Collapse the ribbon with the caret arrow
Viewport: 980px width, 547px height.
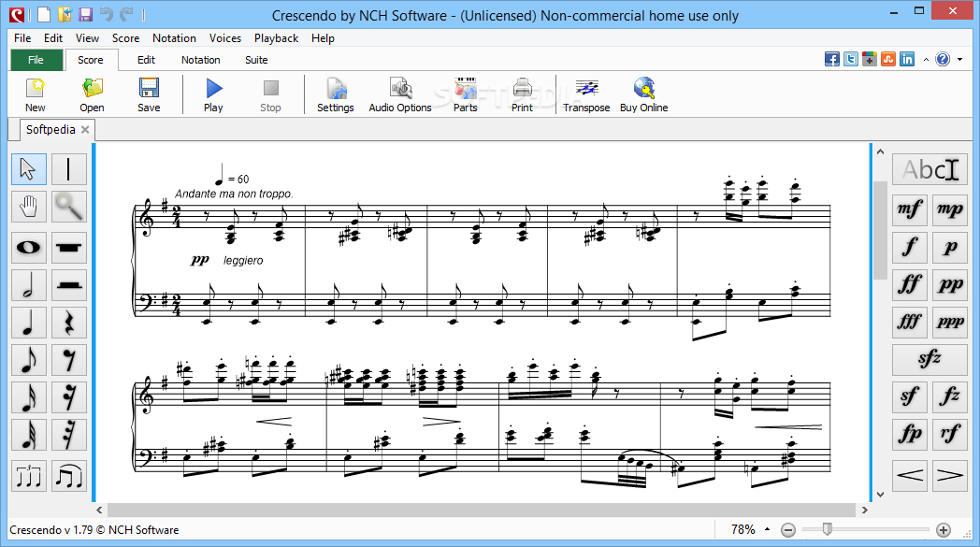click(926, 60)
